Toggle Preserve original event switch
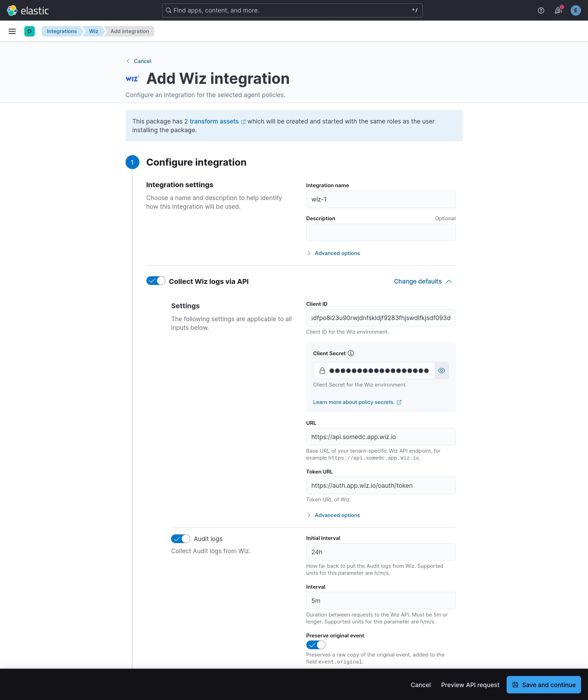This screenshot has width=588, height=700. tap(316, 645)
